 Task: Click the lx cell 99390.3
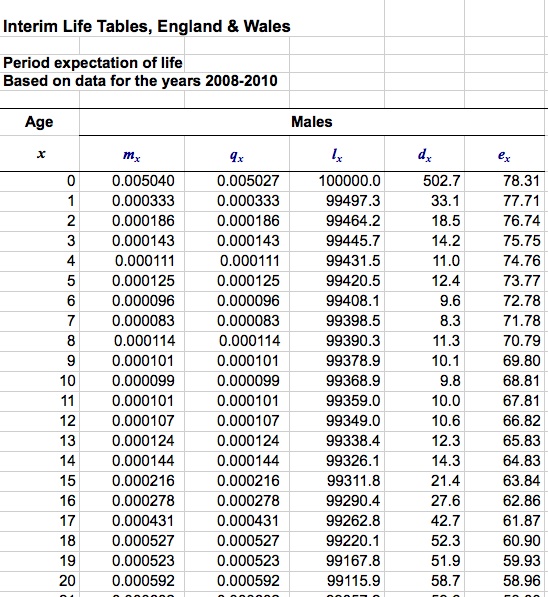click(x=353, y=340)
